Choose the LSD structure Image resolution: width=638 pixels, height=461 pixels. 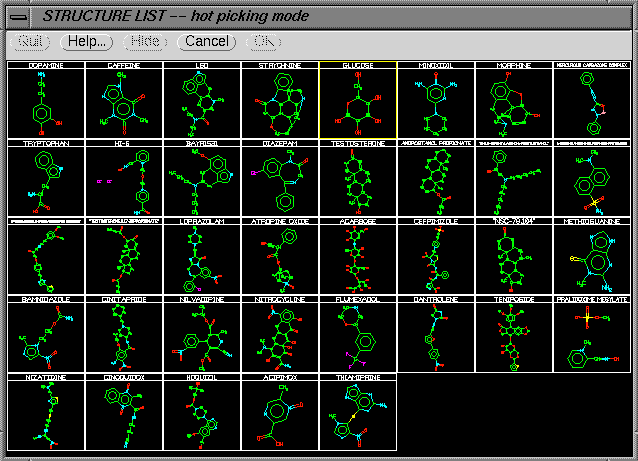tap(200, 101)
